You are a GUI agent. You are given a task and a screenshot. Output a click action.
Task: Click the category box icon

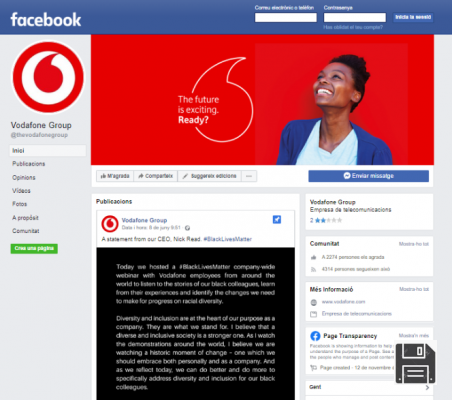(314, 314)
